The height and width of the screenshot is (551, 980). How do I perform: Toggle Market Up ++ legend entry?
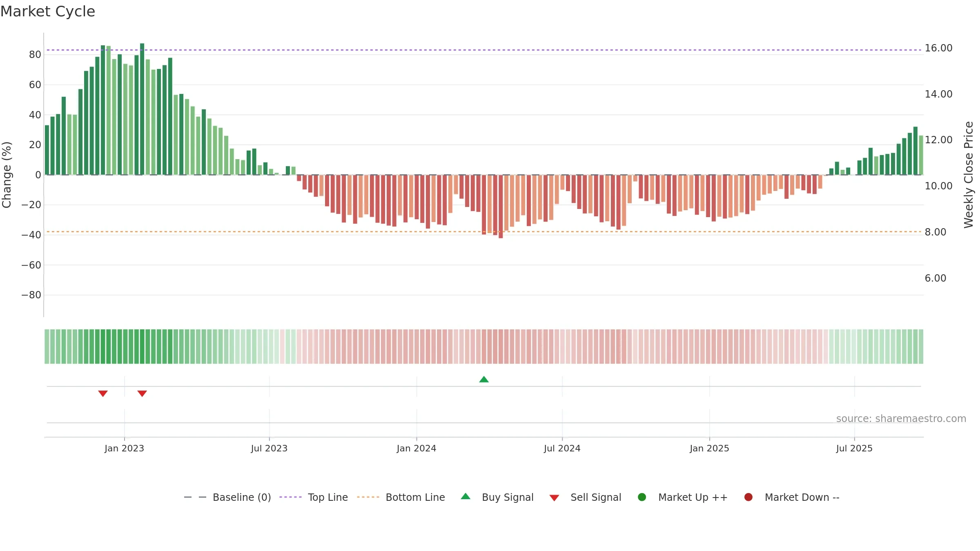pos(683,497)
